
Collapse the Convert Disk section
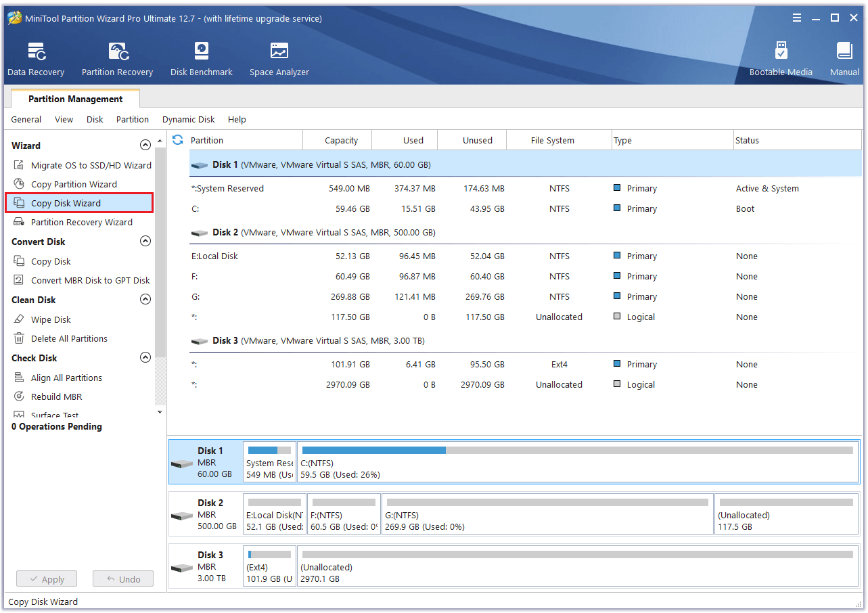(145, 241)
